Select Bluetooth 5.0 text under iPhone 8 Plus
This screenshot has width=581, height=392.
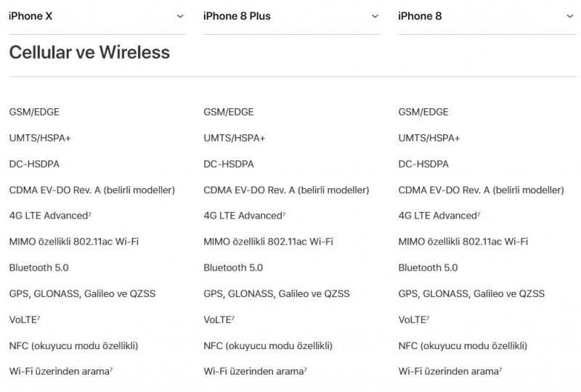tap(233, 268)
